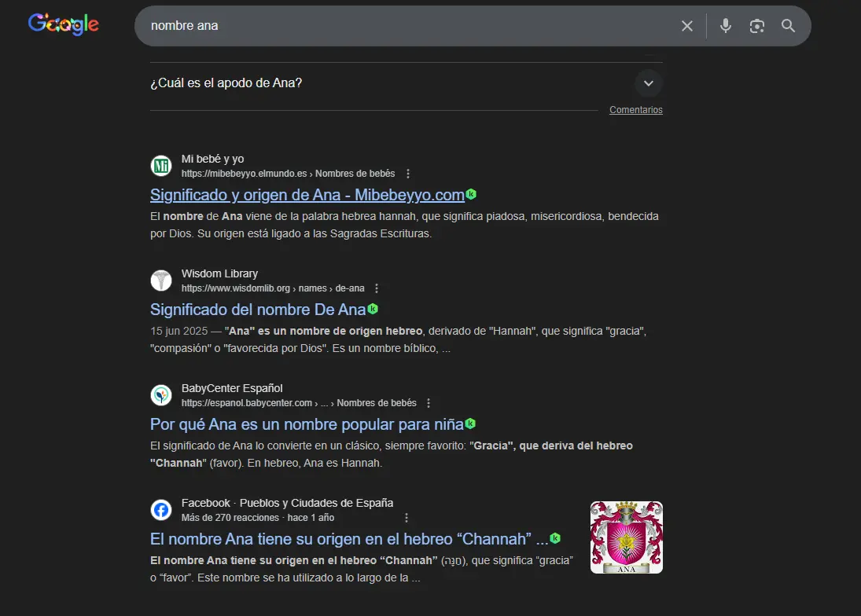861x616 pixels.
Task: Click the Wisdom Library favicon
Action: pos(161,280)
